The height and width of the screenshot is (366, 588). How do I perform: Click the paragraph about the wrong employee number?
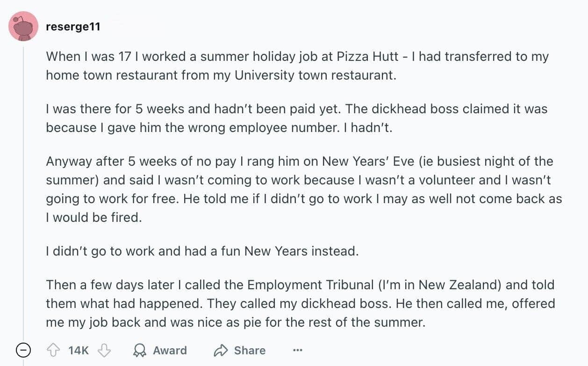pos(297,118)
